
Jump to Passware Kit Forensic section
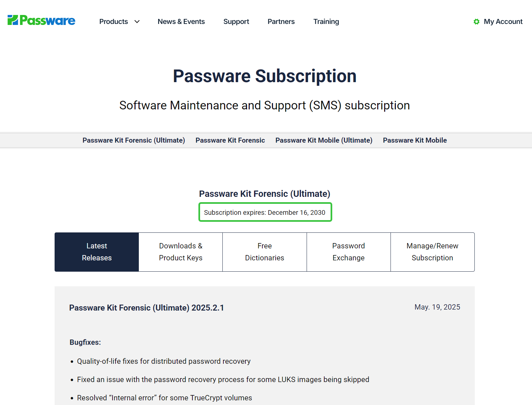230,140
